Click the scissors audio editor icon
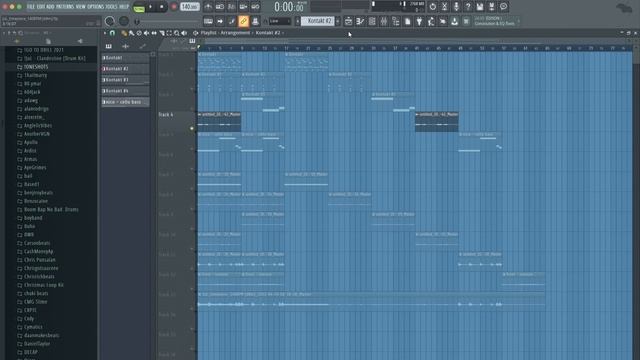The image size is (640, 360). (444, 7)
